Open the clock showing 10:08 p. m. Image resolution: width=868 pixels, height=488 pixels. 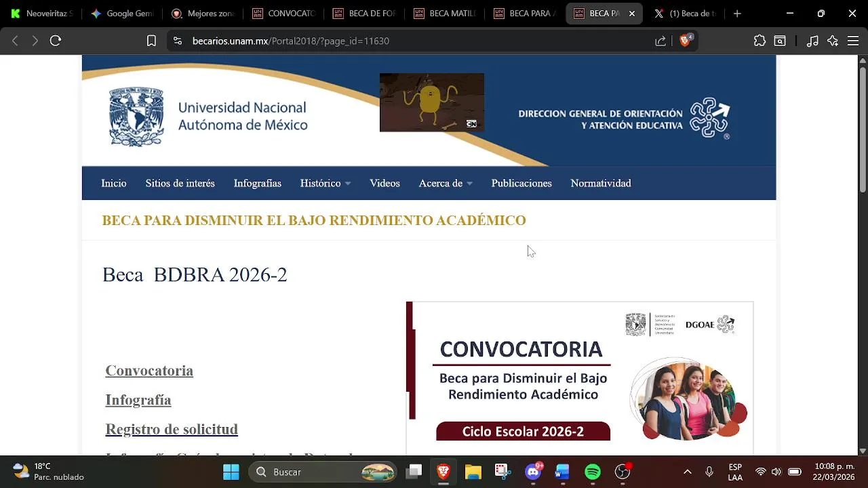click(x=834, y=472)
